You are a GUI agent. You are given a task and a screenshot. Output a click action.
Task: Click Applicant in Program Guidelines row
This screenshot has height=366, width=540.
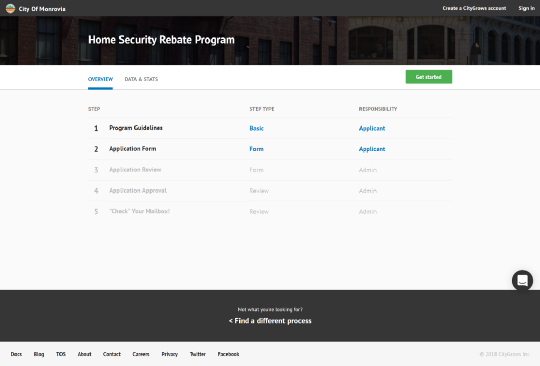[x=372, y=128]
